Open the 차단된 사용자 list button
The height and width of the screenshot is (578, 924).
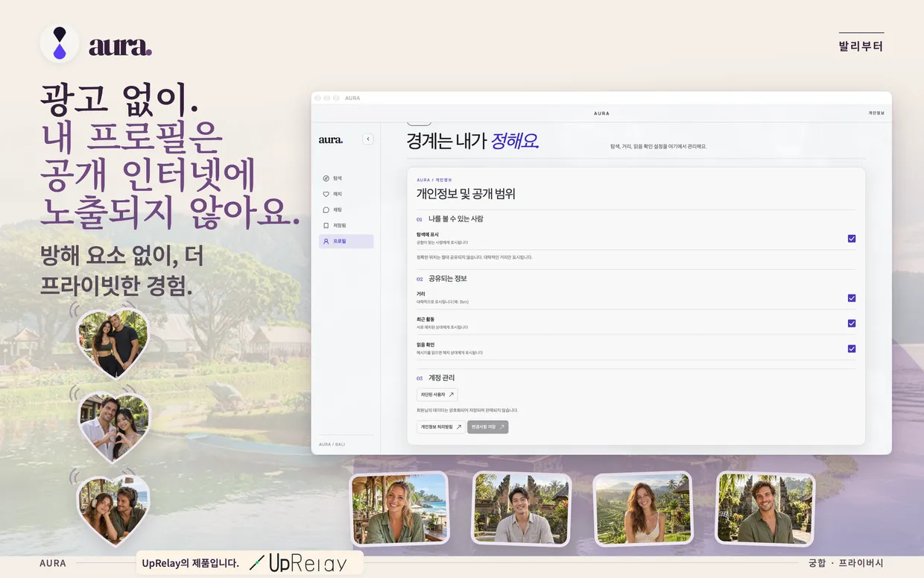(437, 395)
